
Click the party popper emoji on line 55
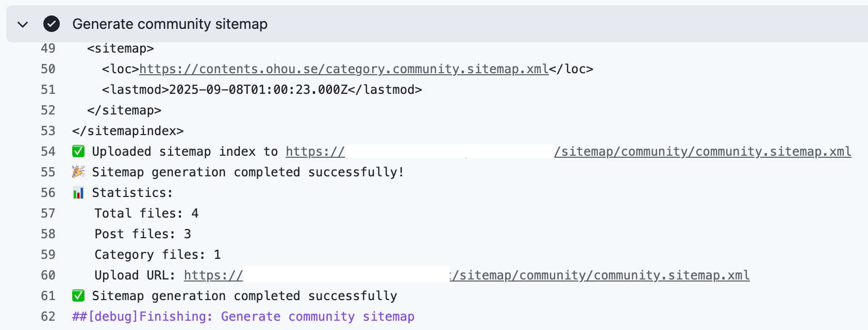point(78,172)
